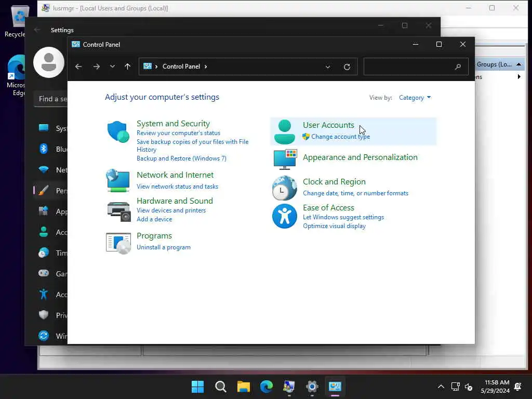
Task: Open the Start menu from taskbar
Action: click(x=197, y=387)
